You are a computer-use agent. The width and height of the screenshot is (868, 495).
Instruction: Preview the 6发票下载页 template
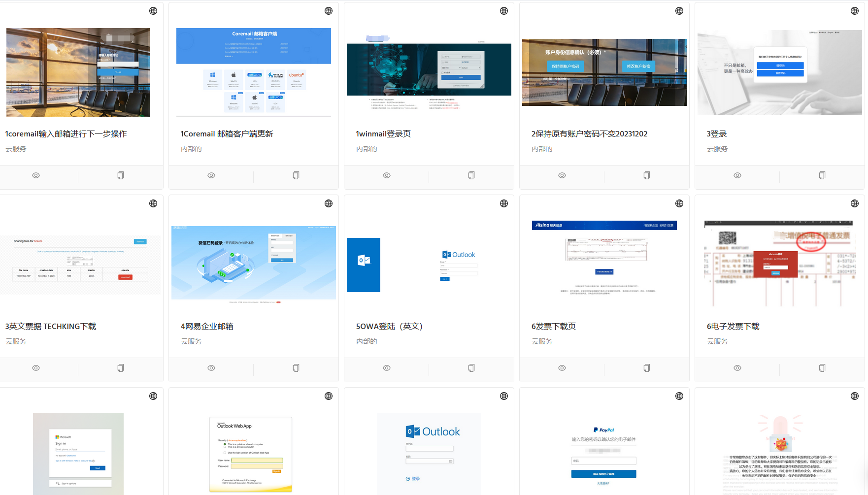click(x=562, y=368)
